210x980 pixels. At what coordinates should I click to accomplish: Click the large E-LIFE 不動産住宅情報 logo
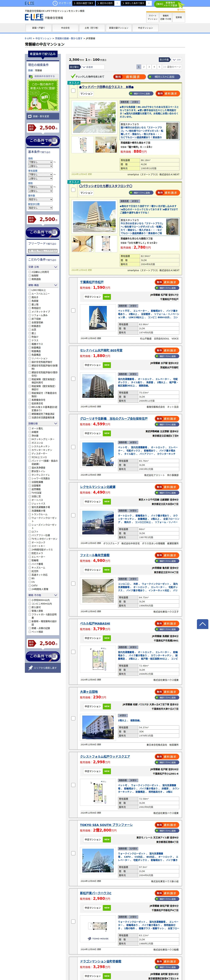(x=44, y=17)
